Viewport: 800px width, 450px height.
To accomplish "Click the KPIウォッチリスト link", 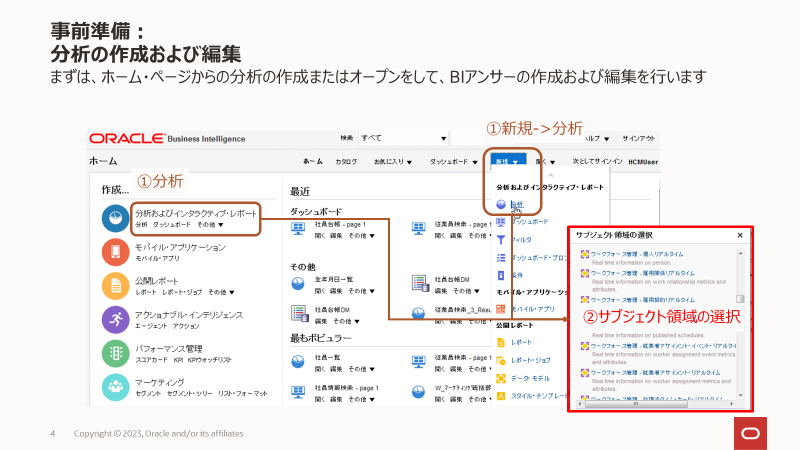I will coord(210,360).
